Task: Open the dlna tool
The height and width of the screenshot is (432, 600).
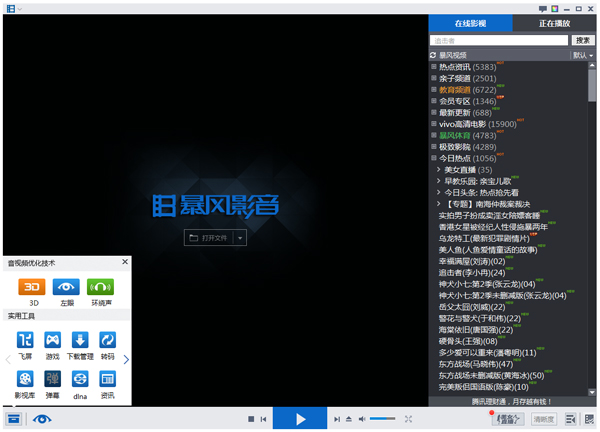Action: 80,379
